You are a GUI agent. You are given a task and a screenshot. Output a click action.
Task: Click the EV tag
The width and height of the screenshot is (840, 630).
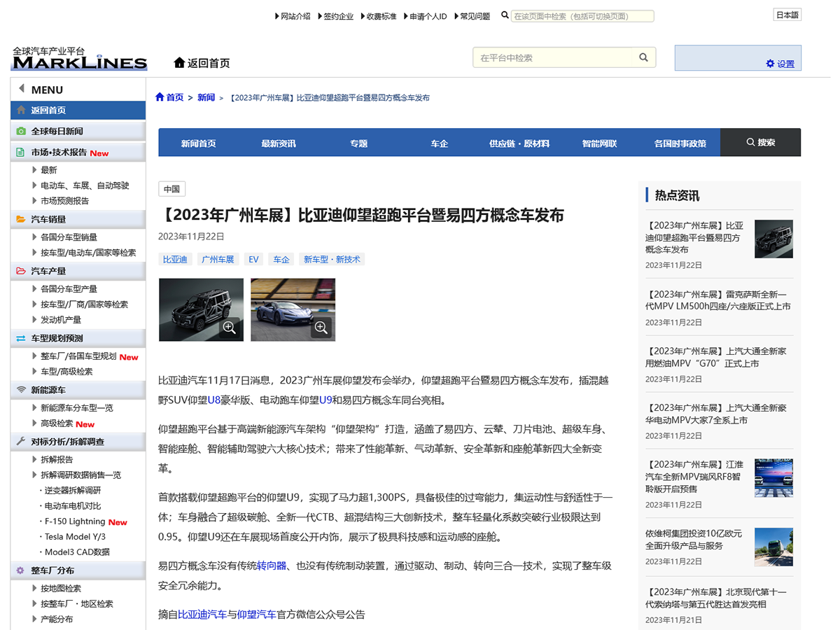[x=253, y=260]
